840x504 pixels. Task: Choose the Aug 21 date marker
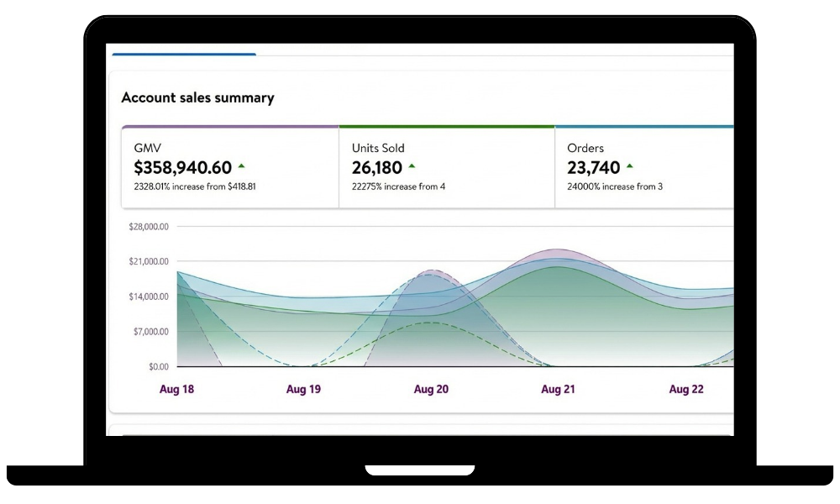tap(559, 390)
